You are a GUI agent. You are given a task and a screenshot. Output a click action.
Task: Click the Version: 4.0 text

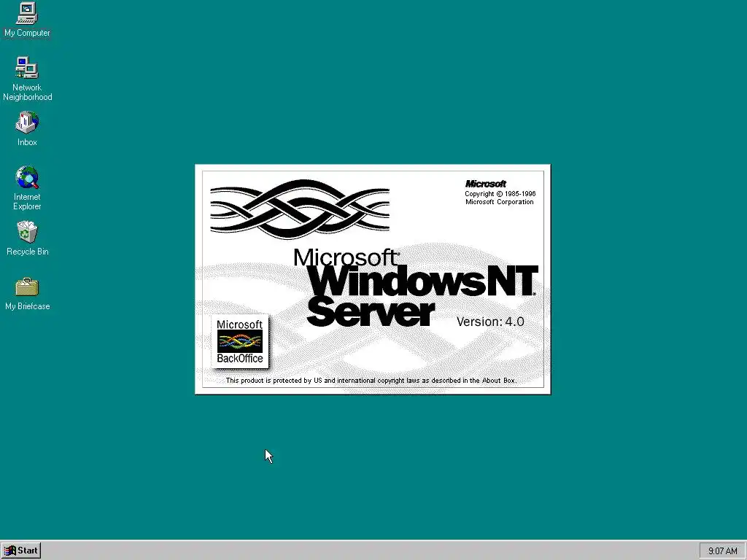pos(490,322)
